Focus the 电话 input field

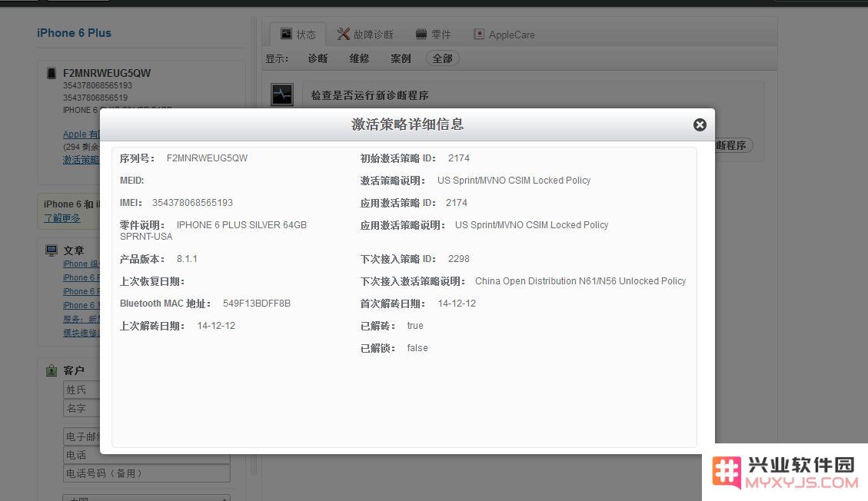pos(147,455)
